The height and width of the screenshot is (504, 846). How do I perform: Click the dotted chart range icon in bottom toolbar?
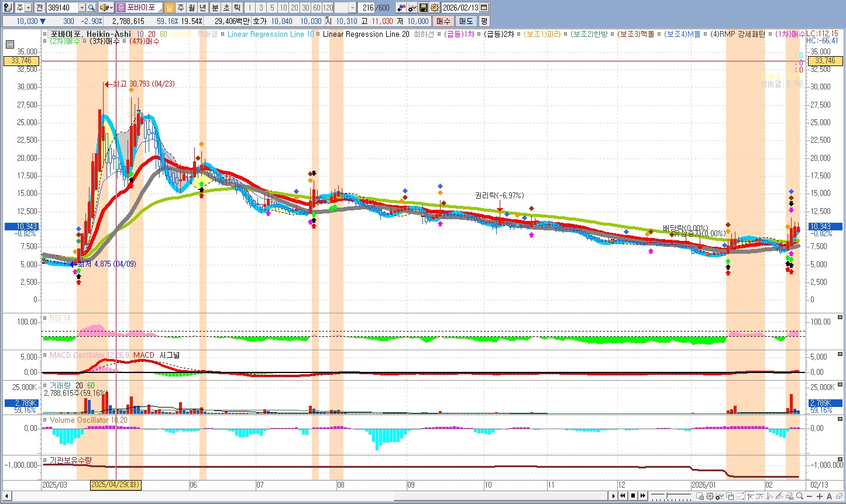[x=740, y=496]
